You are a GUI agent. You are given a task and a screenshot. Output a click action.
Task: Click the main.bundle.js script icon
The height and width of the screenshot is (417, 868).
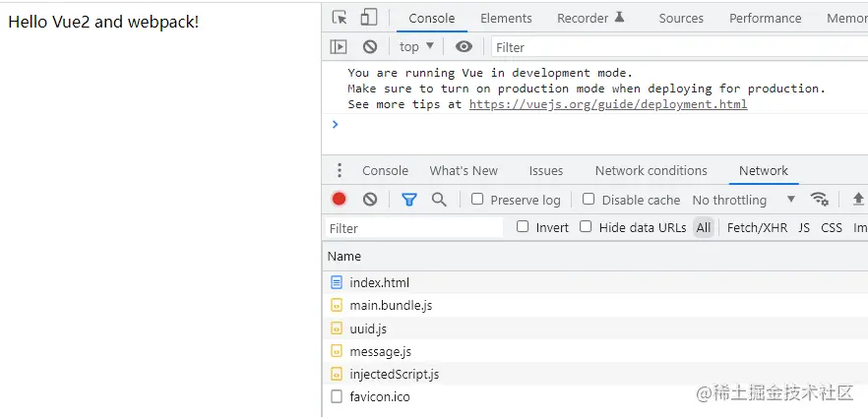click(337, 305)
